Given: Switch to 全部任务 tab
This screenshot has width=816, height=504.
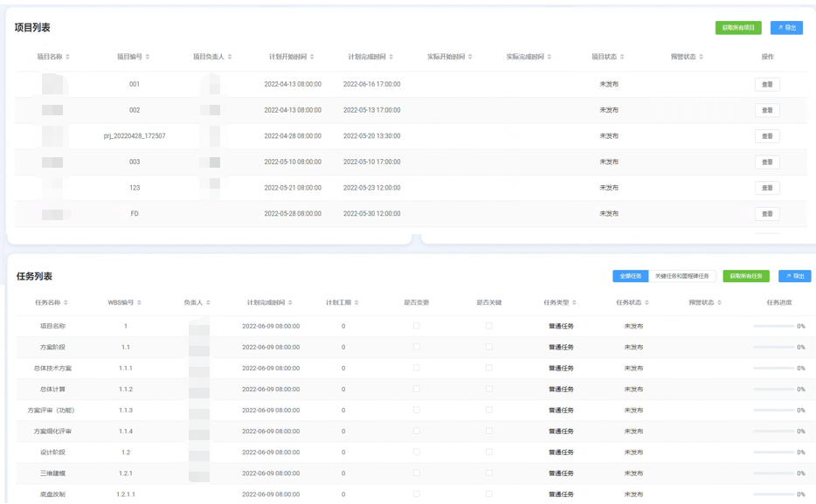Looking at the screenshot, I should (x=630, y=276).
